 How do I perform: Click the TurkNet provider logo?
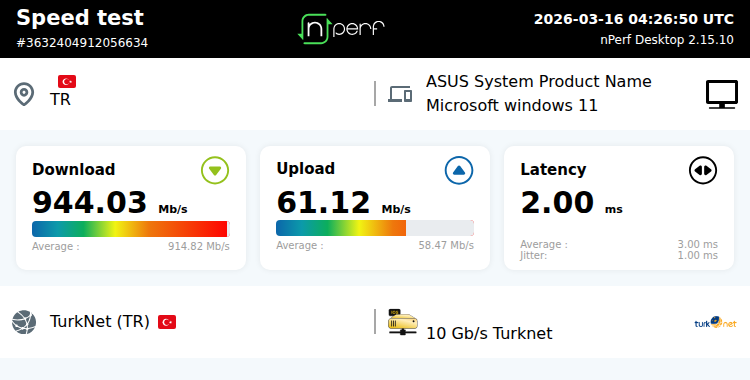click(x=716, y=323)
